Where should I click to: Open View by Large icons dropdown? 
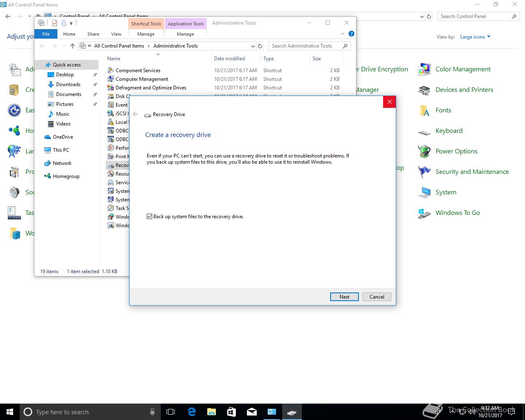pos(475,37)
